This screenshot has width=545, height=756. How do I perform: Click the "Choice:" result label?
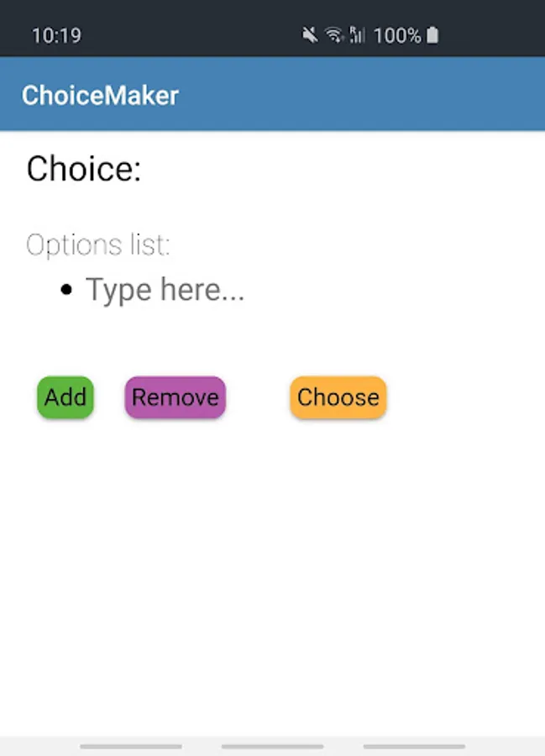coord(84,169)
